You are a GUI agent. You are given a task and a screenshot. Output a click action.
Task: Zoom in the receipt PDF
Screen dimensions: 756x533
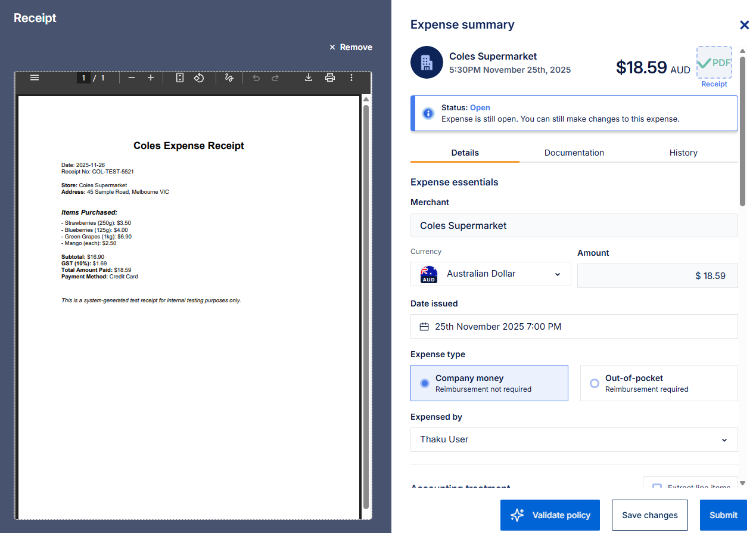[x=151, y=78]
